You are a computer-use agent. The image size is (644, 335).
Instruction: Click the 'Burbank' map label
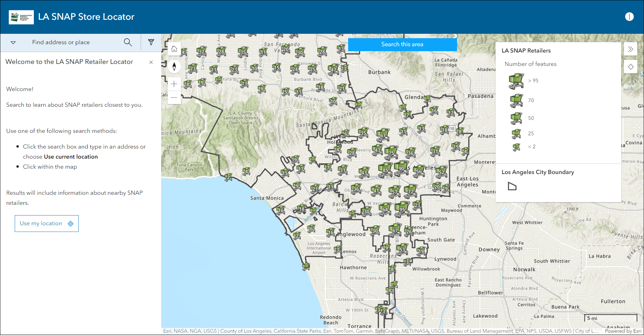point(379,72)
